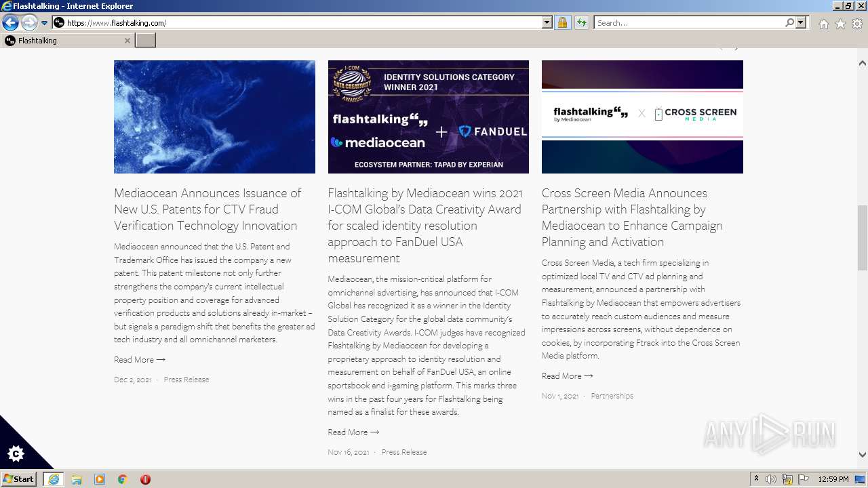Click Press Release tag dated Dec 2, 2021

click(x=186, y=380)
